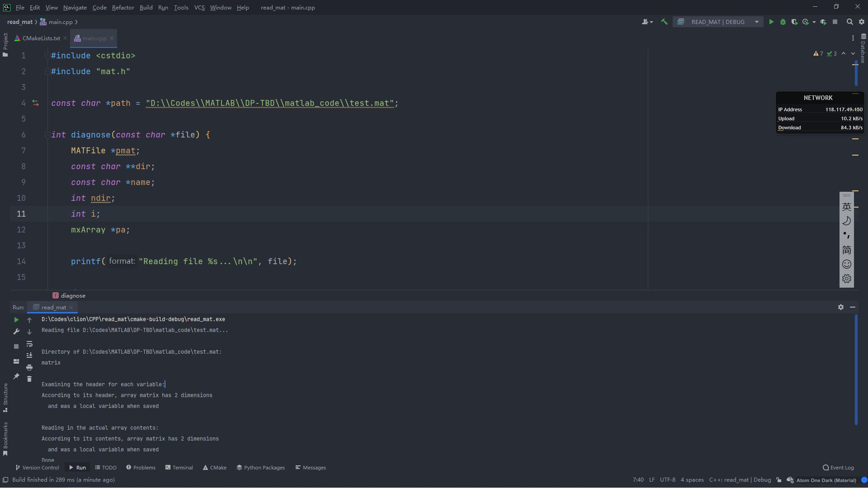868x488 pixels.
Task: Open the Event Log
Action: [839, 468]
